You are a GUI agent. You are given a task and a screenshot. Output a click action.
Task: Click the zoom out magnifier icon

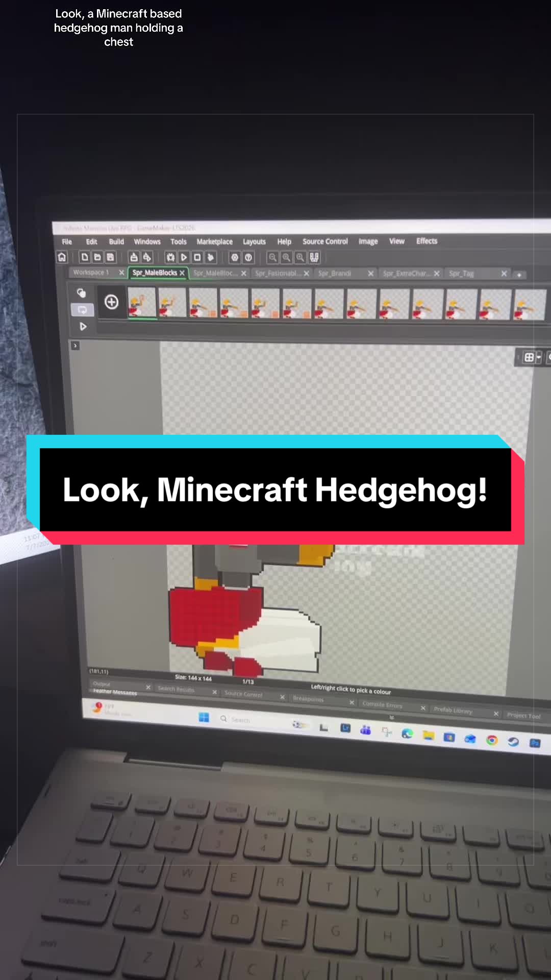tap(272, 257)
